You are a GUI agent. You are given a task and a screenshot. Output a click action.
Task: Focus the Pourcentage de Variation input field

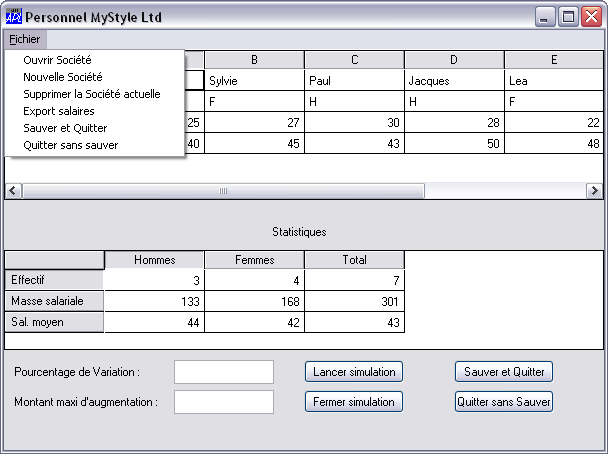tap(224, 372)
